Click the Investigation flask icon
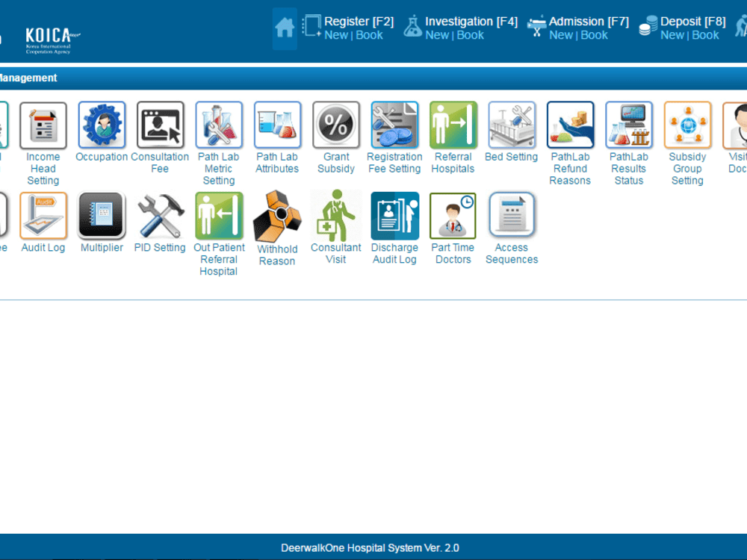This screenshot has height=560, width=747. pyautogui.click(x=412, y=26)
